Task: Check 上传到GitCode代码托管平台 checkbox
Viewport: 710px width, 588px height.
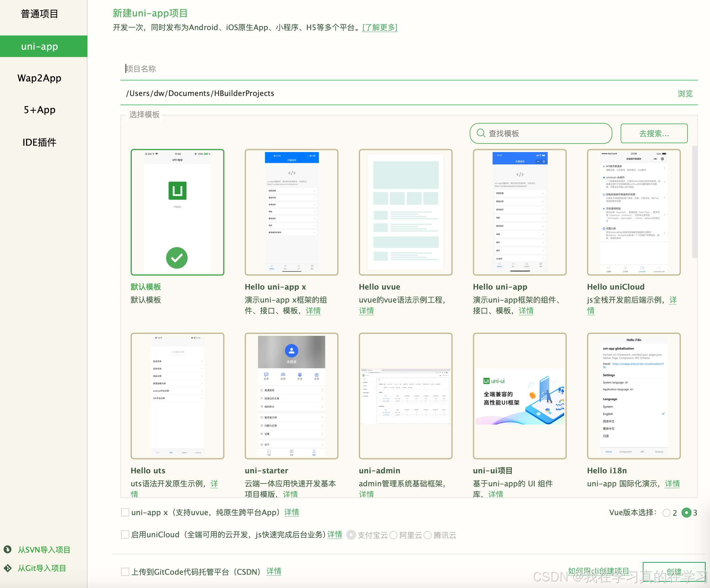Action: [125, 572]
